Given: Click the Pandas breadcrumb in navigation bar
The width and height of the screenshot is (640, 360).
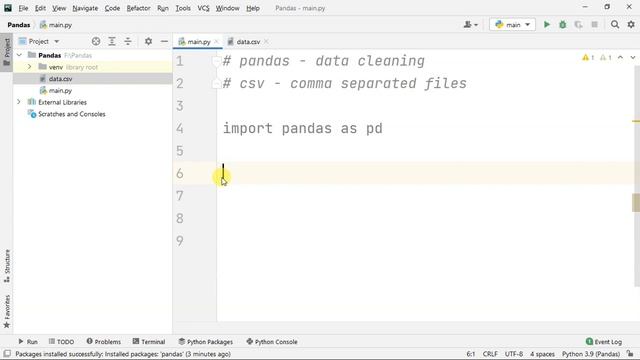Looking at the screenshot, I should click(19, 25).
